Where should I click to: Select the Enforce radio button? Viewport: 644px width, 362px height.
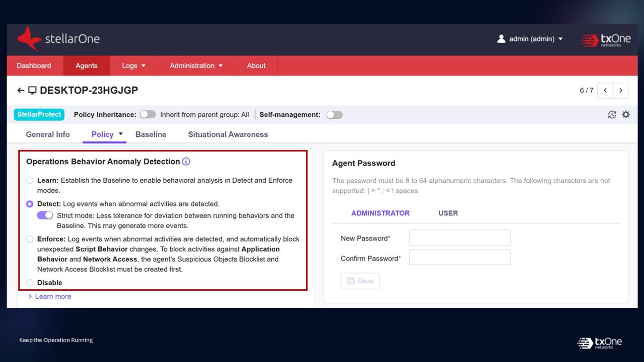[30, 239]
